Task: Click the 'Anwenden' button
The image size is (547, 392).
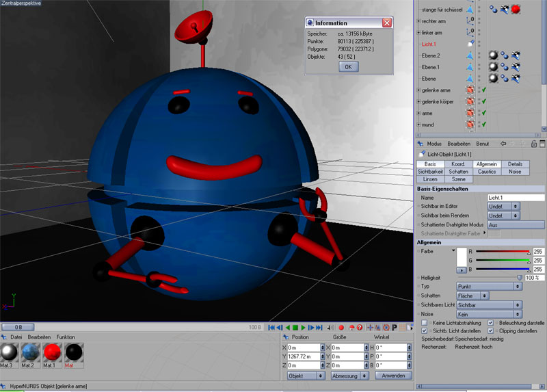Action: coord(392,376)
